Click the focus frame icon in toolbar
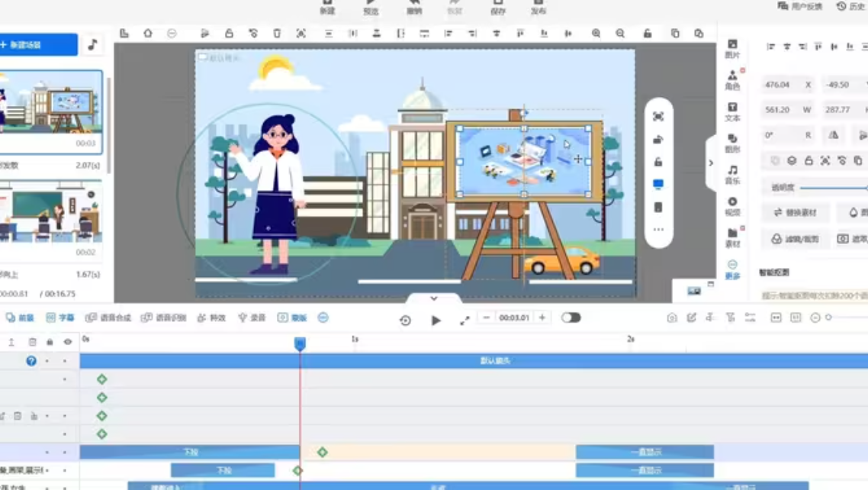This screenshot has width=868, height=490. pyautogui.click(x=301, y=34)
